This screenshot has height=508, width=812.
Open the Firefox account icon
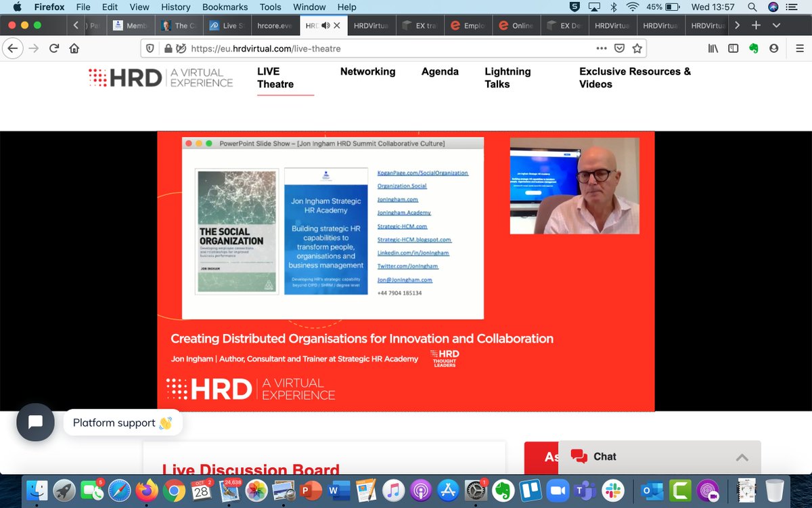774,49
